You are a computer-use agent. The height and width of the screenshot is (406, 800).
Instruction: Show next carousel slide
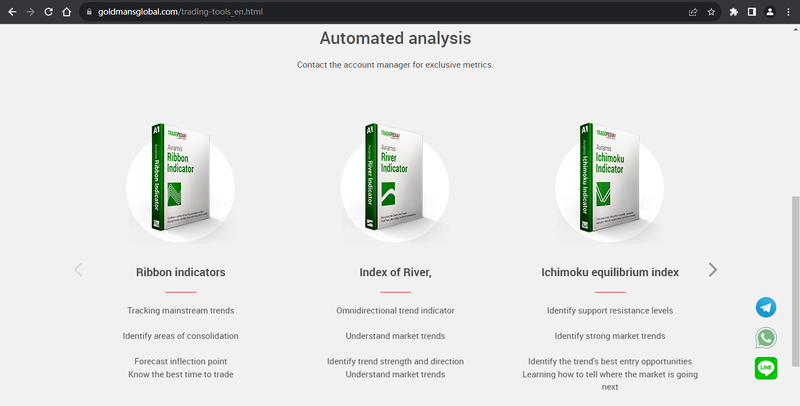pyautogui.click(x=713, y=270)
